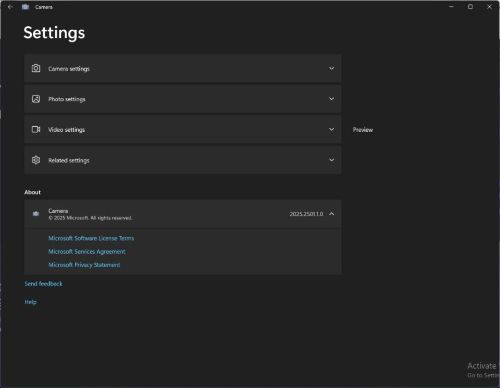Collapse the About Camera version chevron
The width and height of the screenshot is (500, 388).
(332, 214)
